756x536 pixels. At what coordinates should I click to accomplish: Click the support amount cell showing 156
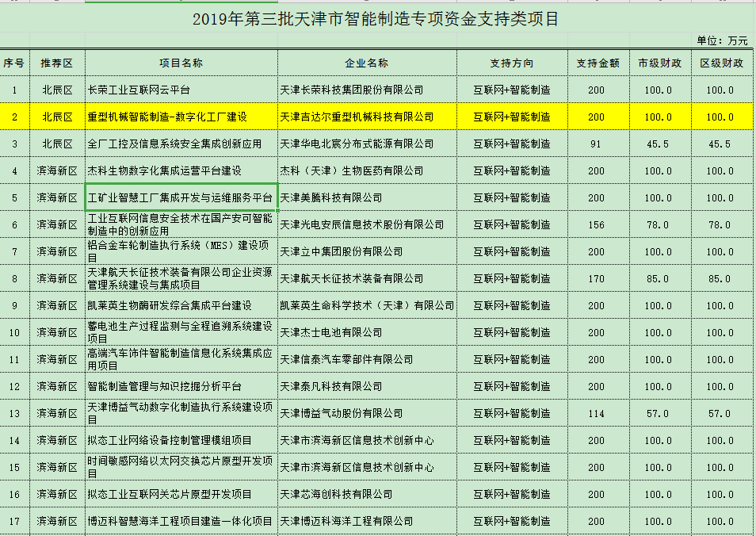[x=598, y=224]
